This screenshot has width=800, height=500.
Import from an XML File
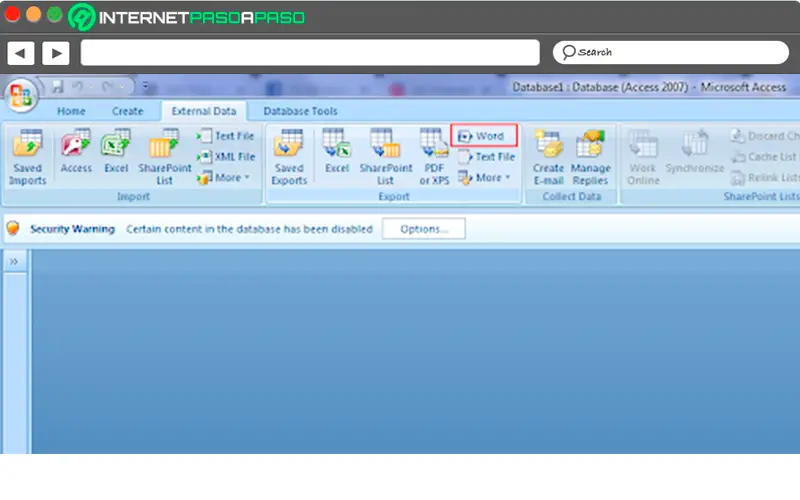click(226, 157)
